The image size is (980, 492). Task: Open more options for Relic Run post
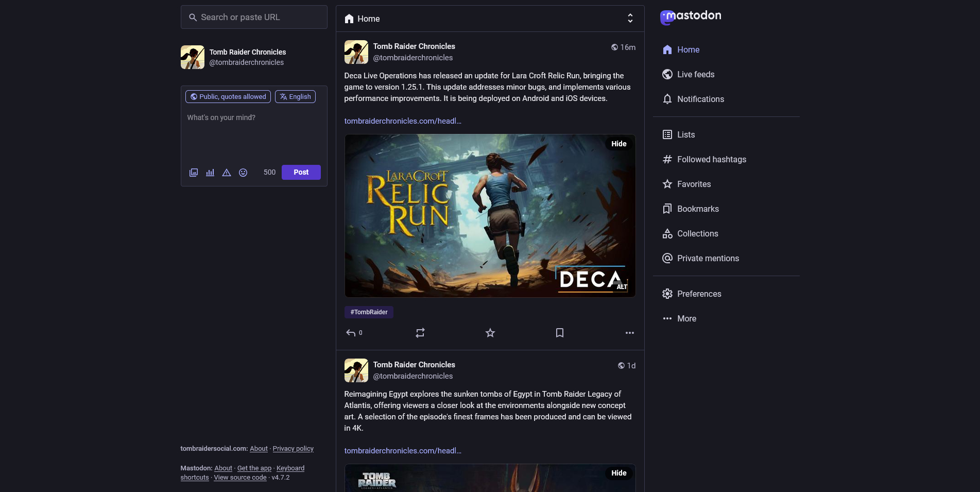point(629,333)
